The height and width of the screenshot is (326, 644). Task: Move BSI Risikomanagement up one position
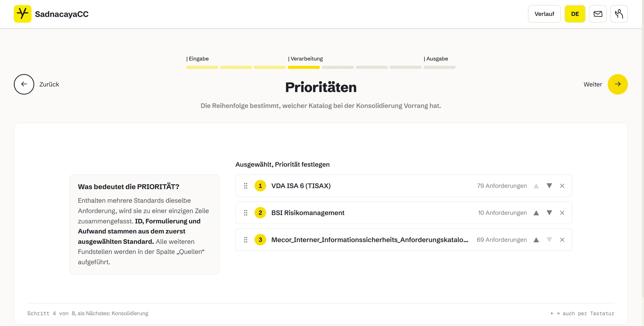pyautogui.click(x=536, y=213)
